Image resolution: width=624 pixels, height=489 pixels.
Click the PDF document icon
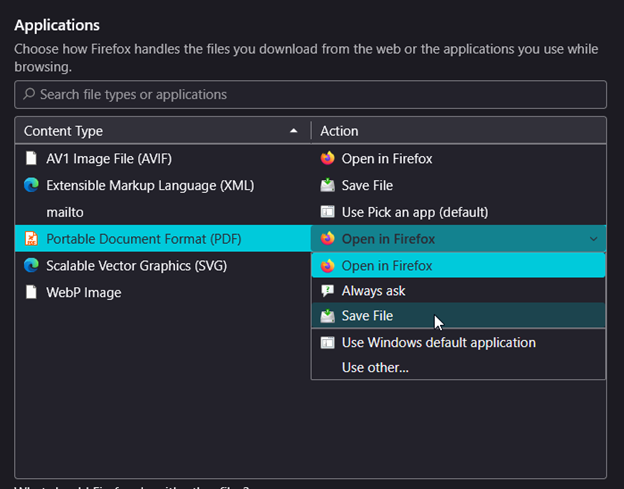coord(31,239)
